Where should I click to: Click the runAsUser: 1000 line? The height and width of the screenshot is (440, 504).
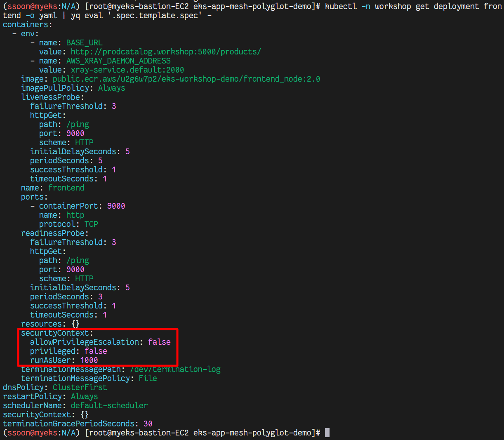point(64,360)
